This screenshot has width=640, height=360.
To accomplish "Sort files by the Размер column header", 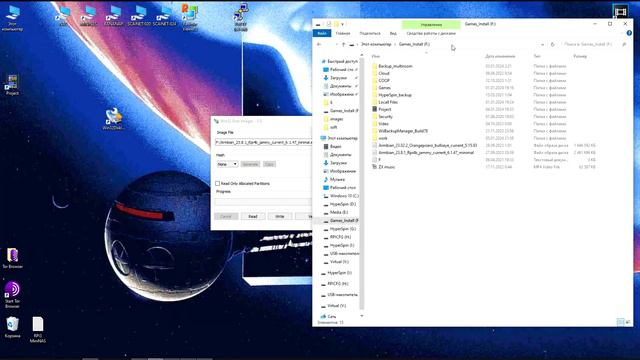I will pos(580,56).
